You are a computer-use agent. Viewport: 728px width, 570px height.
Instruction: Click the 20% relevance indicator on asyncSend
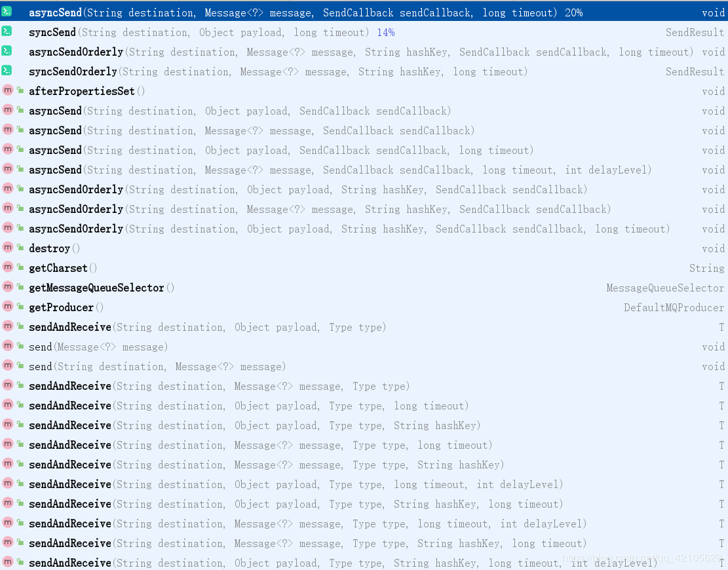pos(573,12)
